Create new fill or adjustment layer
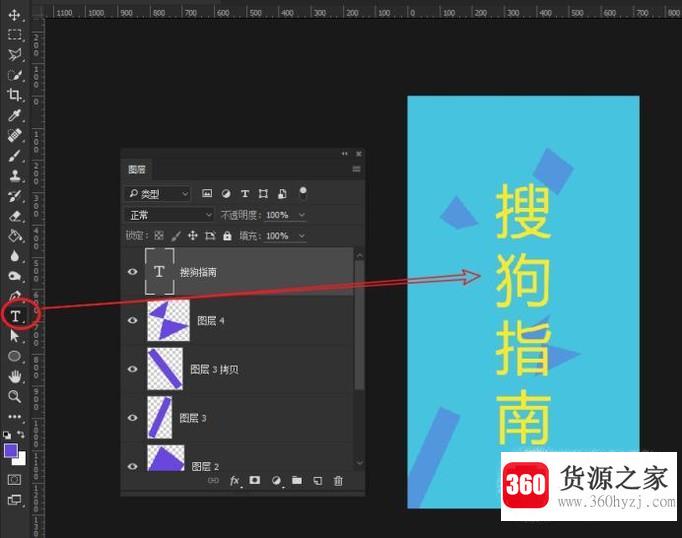 point(276,481)
